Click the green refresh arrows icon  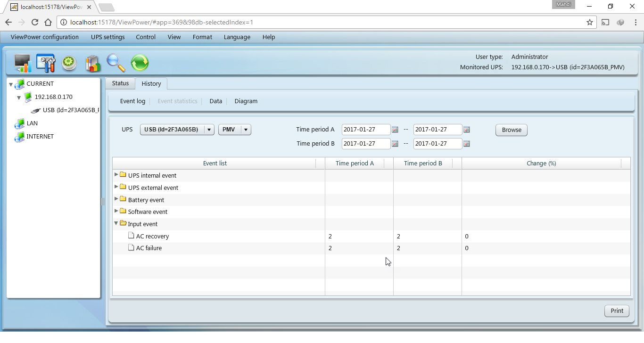[x=140, y=63]
